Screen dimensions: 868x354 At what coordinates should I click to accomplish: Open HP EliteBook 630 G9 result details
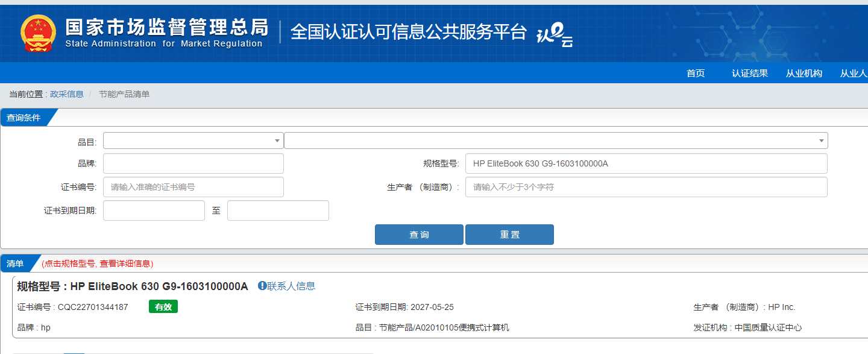159,286
